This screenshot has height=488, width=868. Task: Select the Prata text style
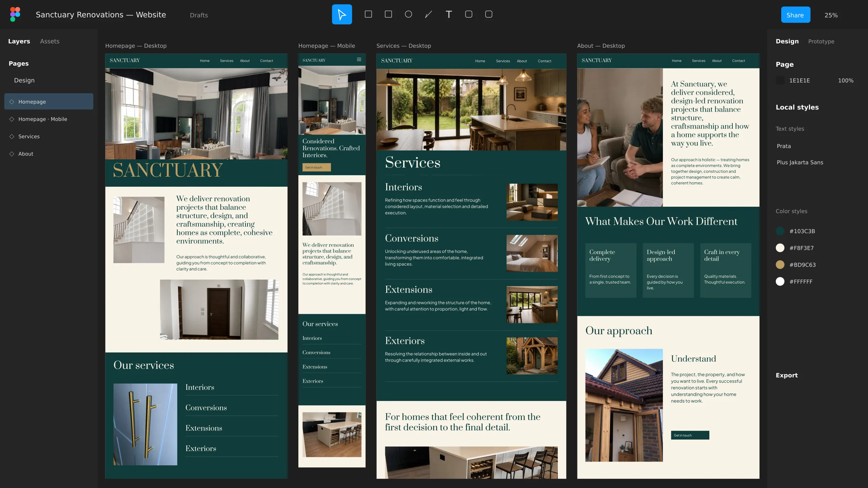click(x=784, y=146)
